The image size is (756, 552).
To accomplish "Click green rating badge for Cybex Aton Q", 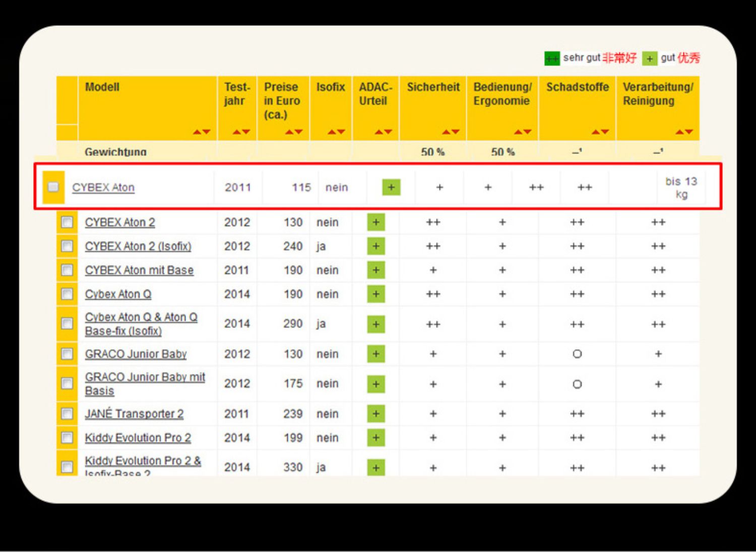I will [x=376, y=294].
